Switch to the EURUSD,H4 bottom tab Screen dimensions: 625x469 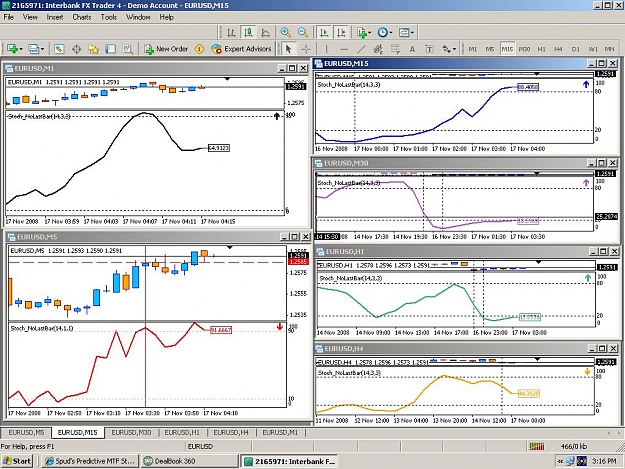coord(231,433)
